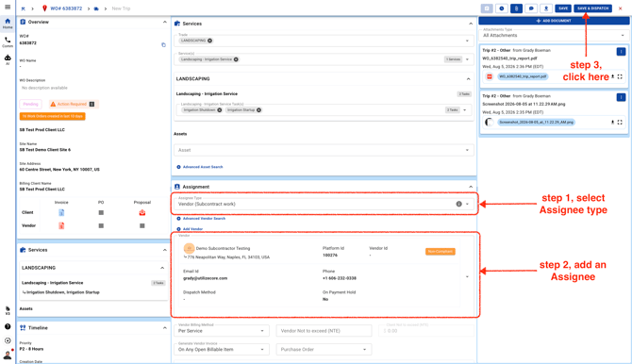Click the person assign toolbar icon
The width and height of the screenshot is (632, 364).
click(546, 8)
